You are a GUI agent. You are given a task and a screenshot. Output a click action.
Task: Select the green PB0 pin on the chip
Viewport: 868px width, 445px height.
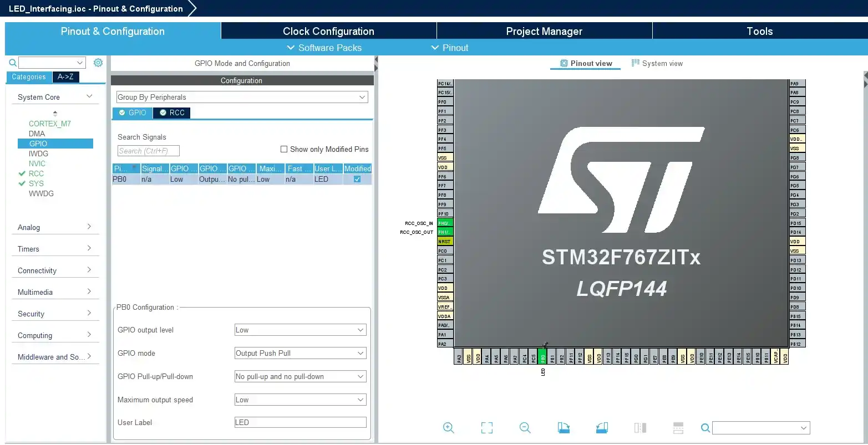(543, 356)
